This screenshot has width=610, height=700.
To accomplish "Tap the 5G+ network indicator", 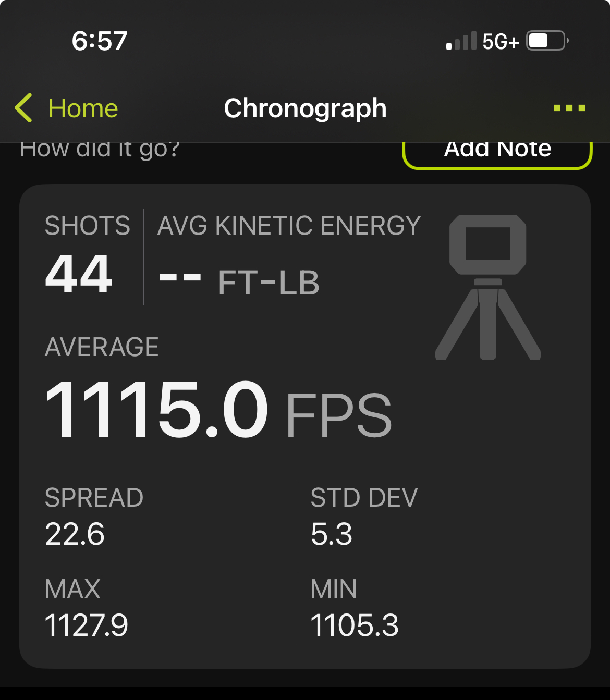I will pyautogui.click(x=501, y=41).
